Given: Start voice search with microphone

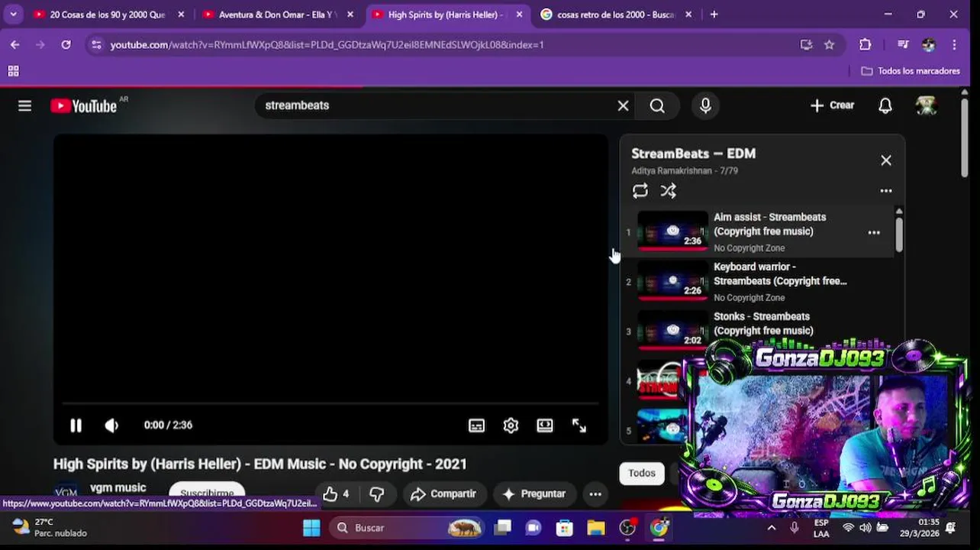Looking at the screenshot, I should pyautogui.click(x=705, y=106).
